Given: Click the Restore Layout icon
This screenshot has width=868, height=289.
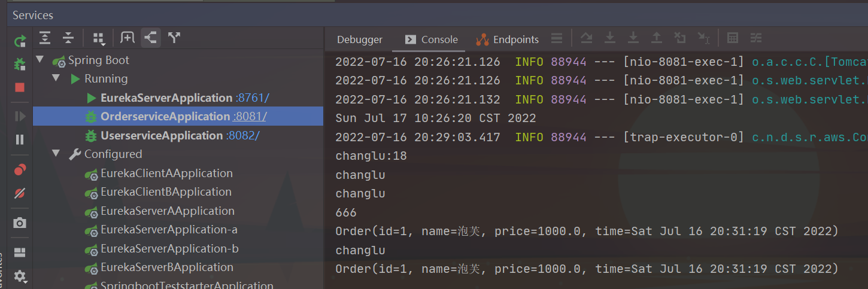Looking at the screenshot, I should pos(20,252).
